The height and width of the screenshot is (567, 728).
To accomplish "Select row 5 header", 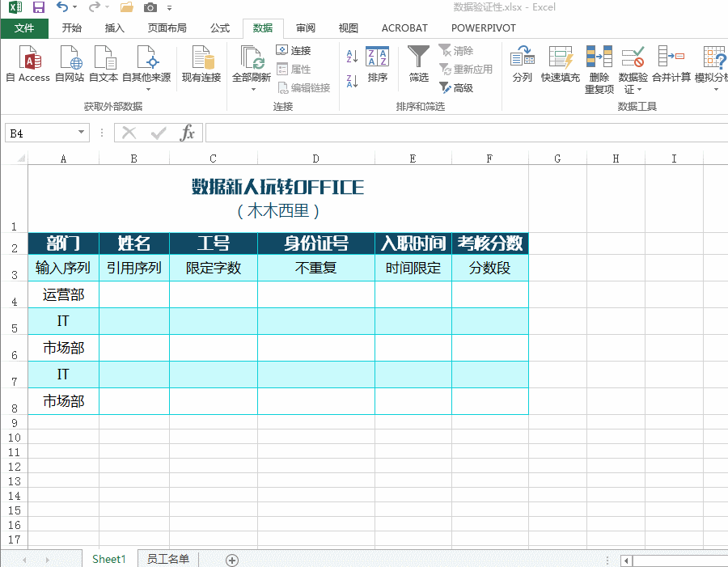I will click(x=15, y=321).
